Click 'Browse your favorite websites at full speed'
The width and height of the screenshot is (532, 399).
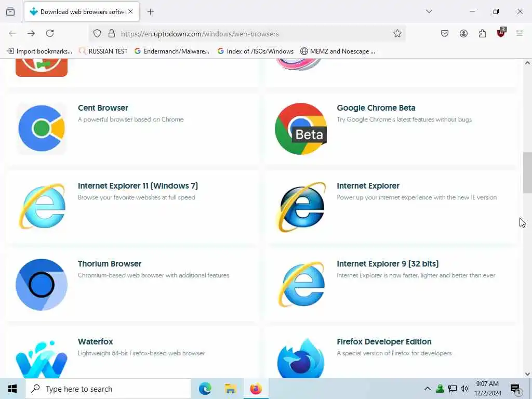click(x=137, y=197)
